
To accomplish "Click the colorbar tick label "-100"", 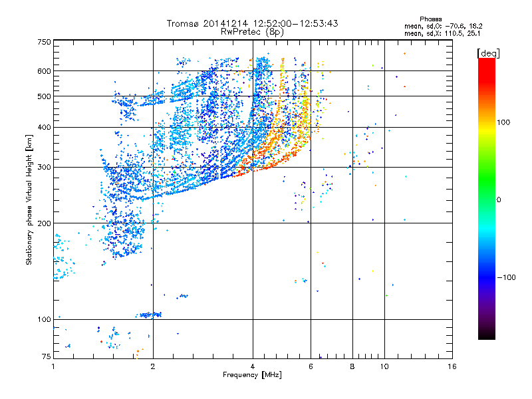I will coord(506,277).
